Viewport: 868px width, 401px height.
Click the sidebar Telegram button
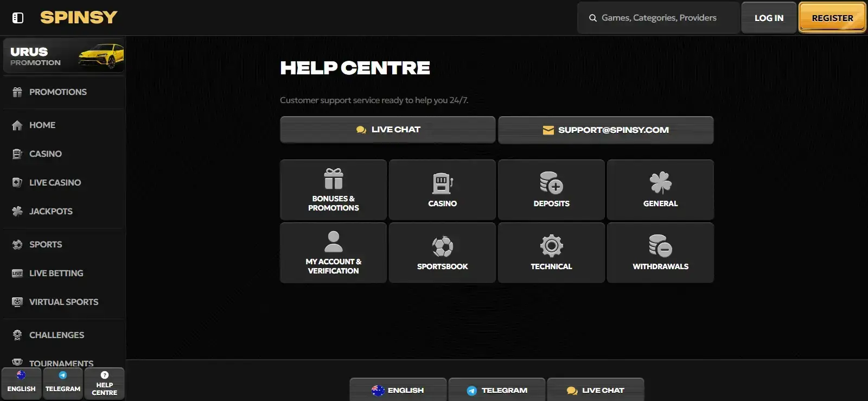pos(63,384)
